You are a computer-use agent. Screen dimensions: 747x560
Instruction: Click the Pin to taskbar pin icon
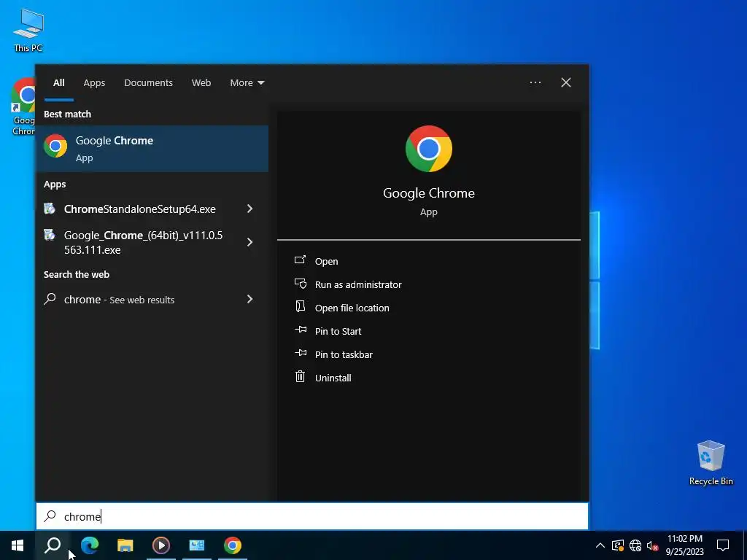(301, 353)
